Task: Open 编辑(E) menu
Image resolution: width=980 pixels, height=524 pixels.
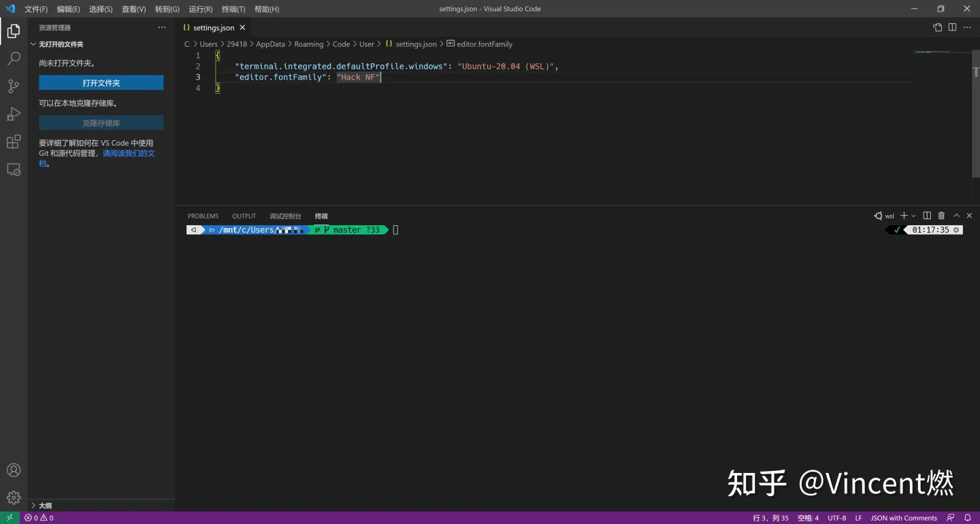Action: [68, 9]
